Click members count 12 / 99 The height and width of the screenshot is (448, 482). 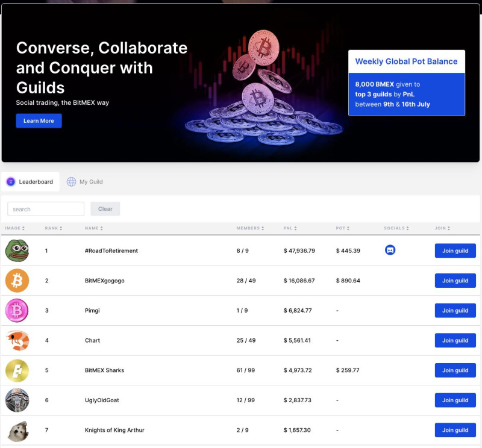click(x=246, y=400)
